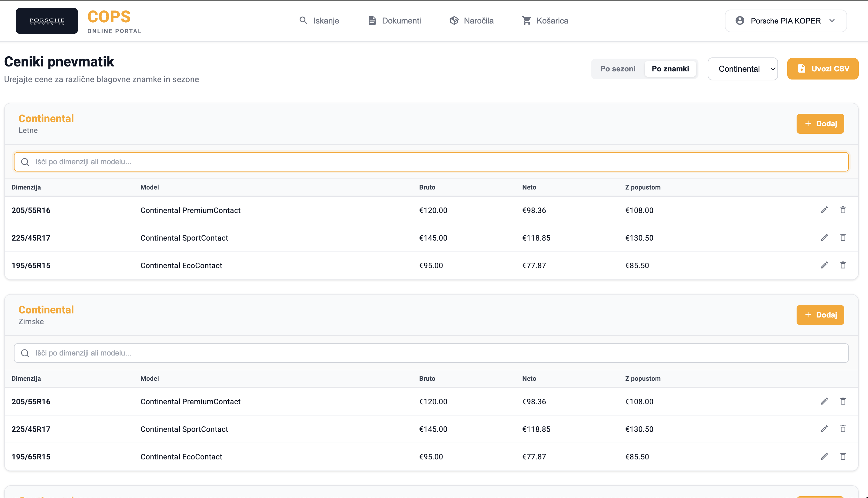
Task: Click the Porsche Slovenija logo
Action: tap(47, 21)
